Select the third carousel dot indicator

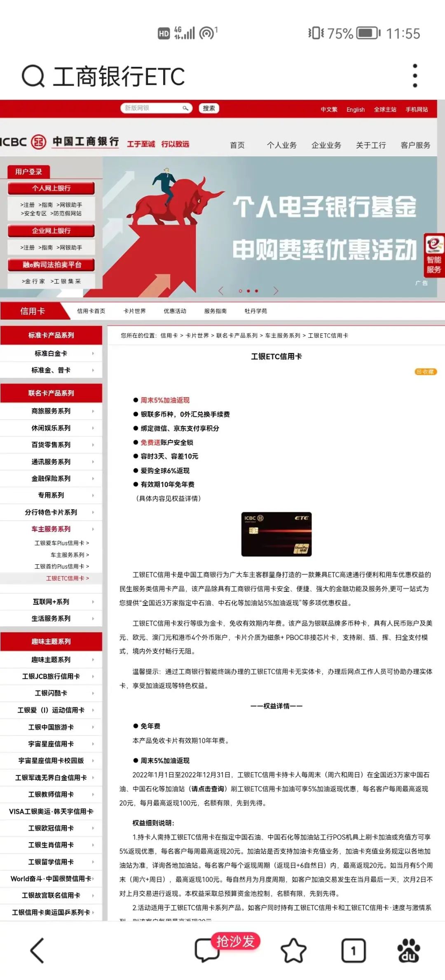(x=256, y=291)
